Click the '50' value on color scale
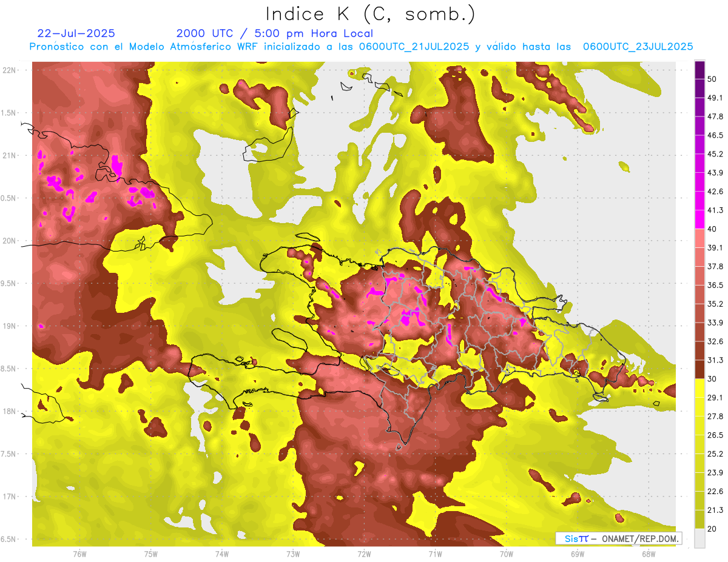The image size is (728, 562). click(712, 79)
